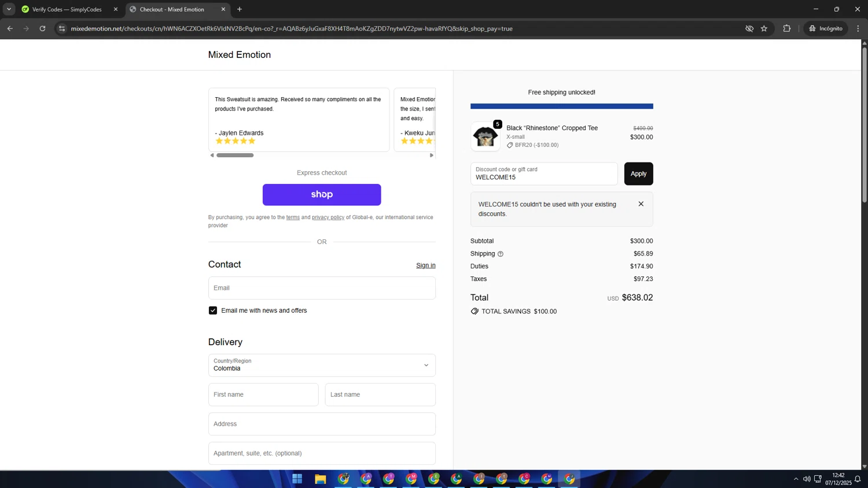Image resolution: width=868 pixels, height=488 pixels.
Task: Toggle Email me with news and offers
Action: pos(213,310)
